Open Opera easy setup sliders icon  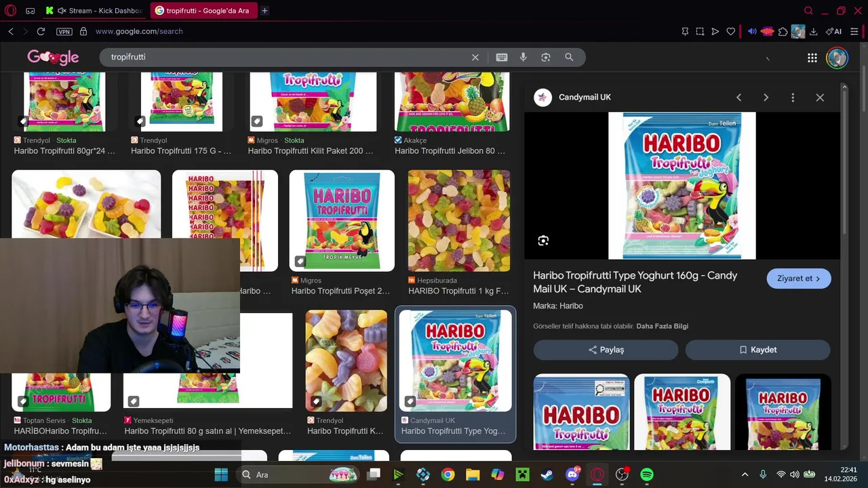coord(854,31)
